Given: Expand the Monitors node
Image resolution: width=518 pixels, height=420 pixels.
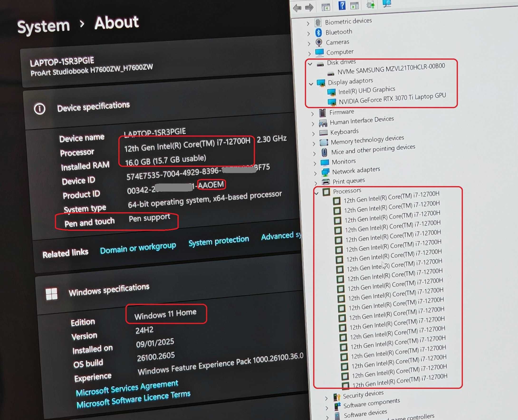Looking at the screenshot, I should (x=315, y=164).
